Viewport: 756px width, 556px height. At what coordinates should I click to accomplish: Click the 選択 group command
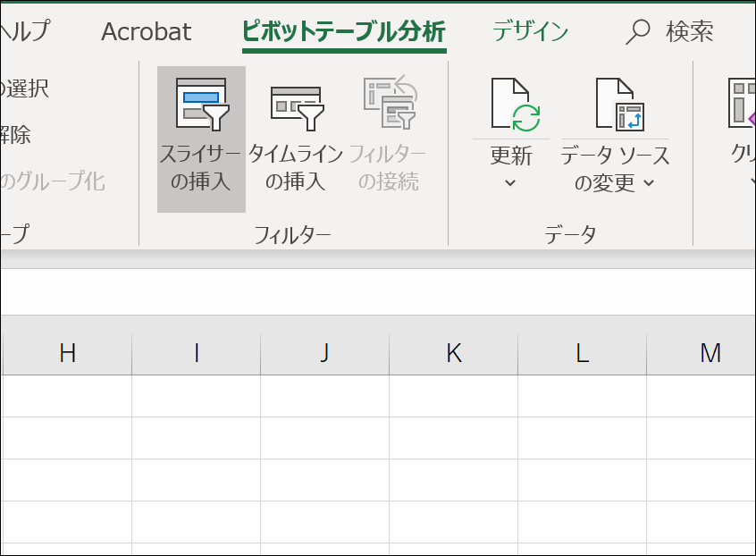(24, 88)
